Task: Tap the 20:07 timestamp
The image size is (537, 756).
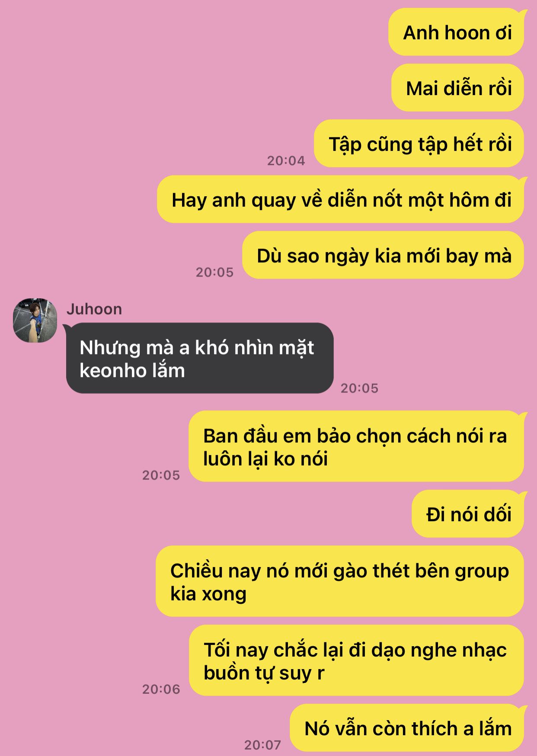Action: click(263, 745)
